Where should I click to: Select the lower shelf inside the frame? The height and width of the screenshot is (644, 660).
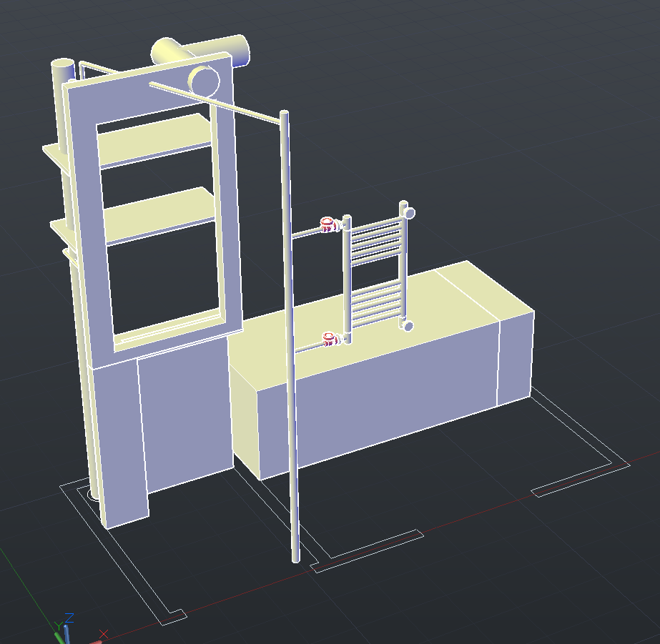(x=160, y=214)
